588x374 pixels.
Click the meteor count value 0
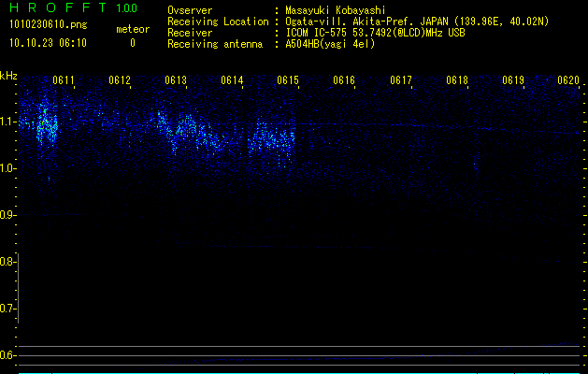tap(133, 43)
